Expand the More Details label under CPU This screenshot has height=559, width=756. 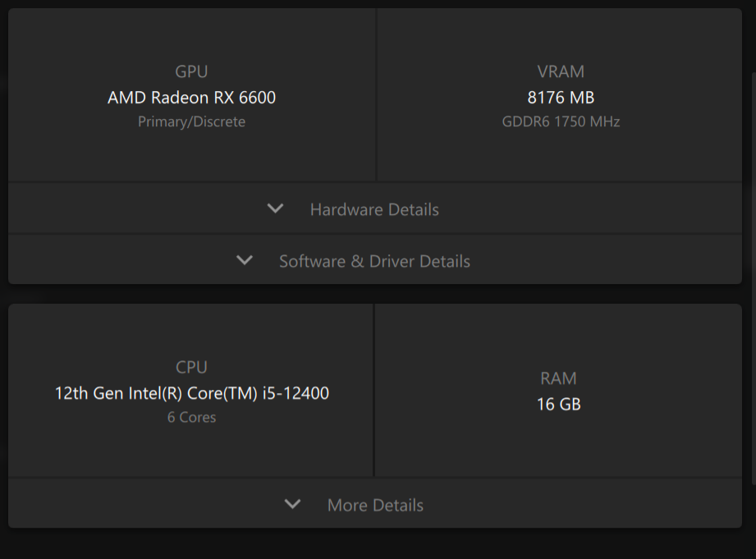[x=375, y=505]
